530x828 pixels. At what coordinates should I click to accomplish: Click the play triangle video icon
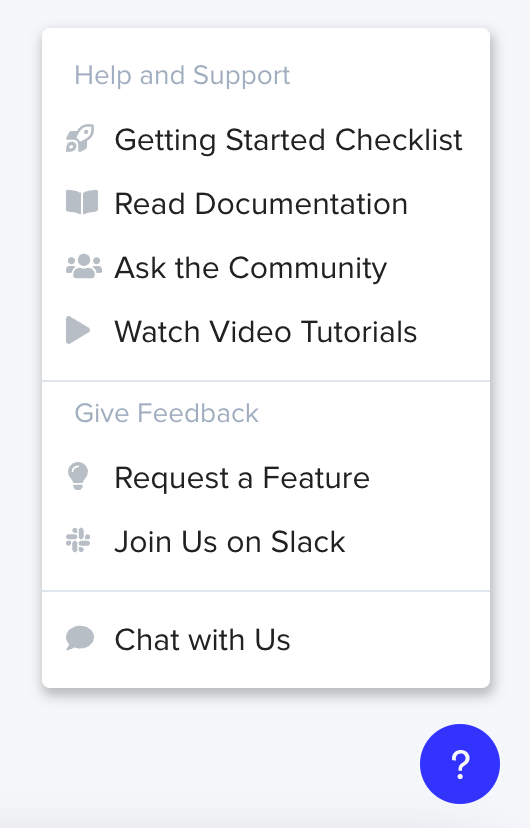pyautogui.click(x=78, y=330)
